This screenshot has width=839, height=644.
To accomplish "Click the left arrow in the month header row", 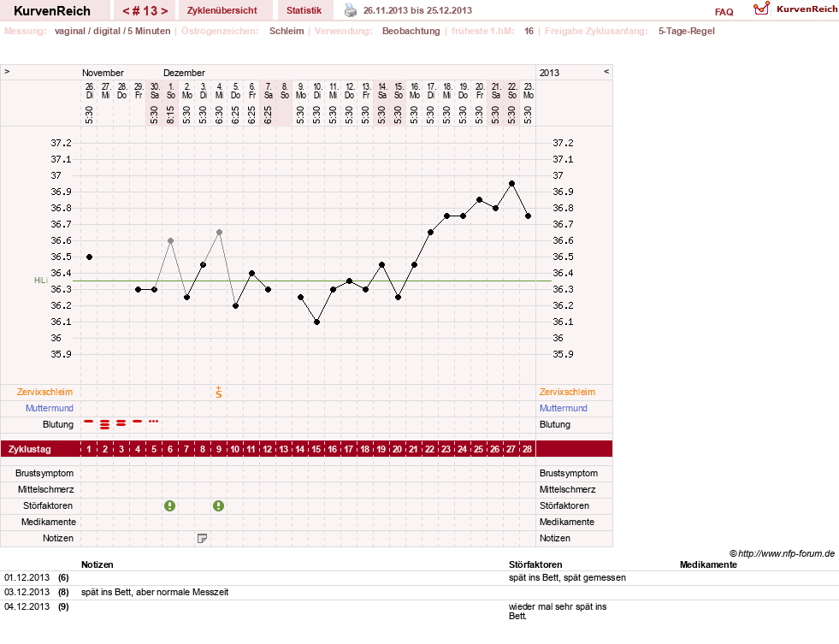I will pyautogui.click(x=7, y=71).
